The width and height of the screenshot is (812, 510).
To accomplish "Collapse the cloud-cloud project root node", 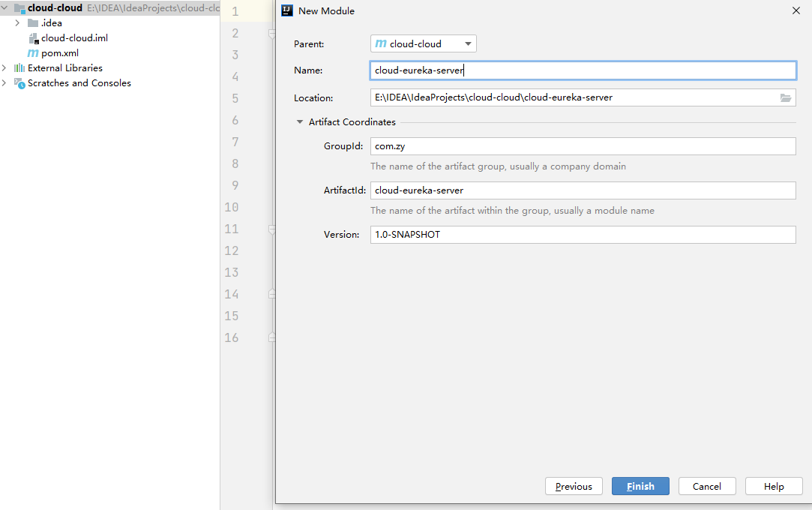I will pos(4,8).
